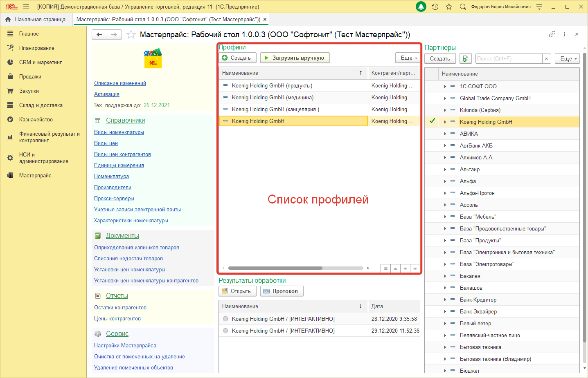Open the Еще menu in Профили panel
The width and height of the screenshot is (588, 378).
[407, 58]
